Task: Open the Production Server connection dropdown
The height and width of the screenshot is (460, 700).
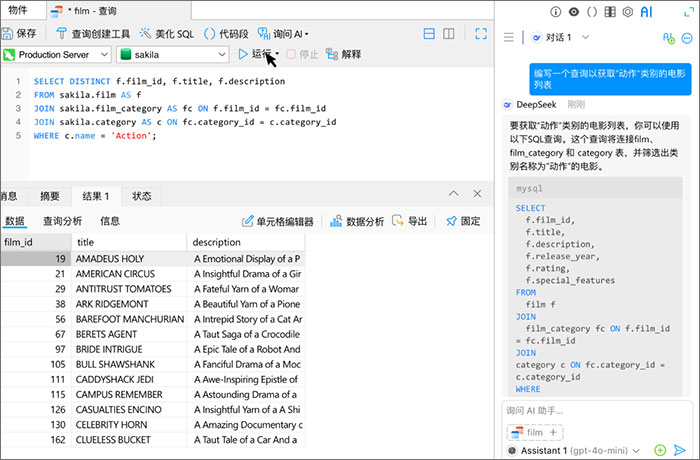Action: pyautogui.click(x=56, y=54)
